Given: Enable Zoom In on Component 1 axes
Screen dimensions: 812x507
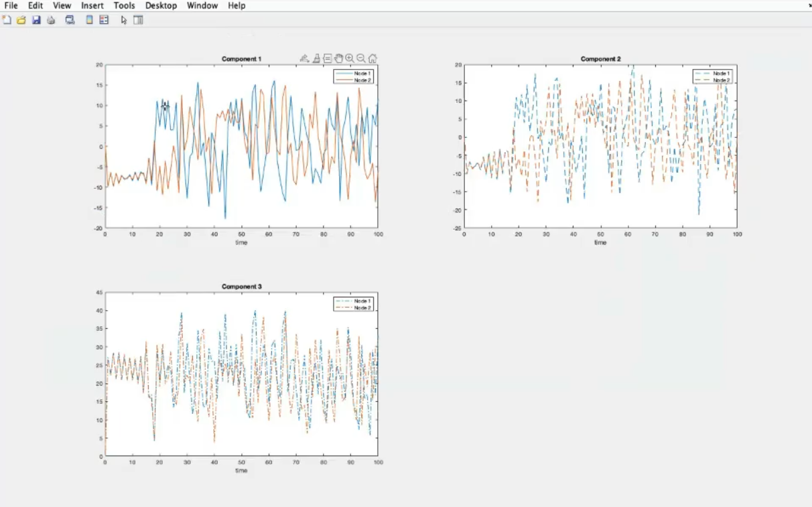Looking at the screenshot, I should click(x=350, y=59).
